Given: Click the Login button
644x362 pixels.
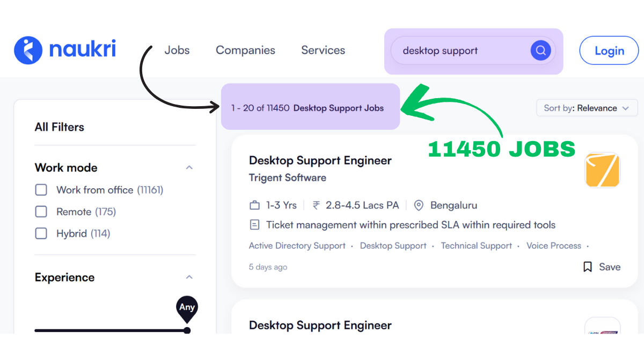Looking at the screenshot, I should (x=609, y=51).
